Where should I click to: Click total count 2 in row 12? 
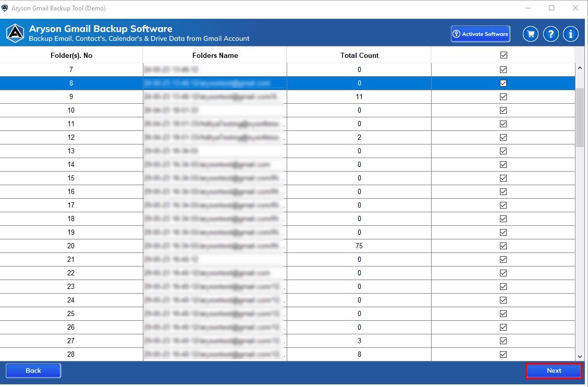(359, 137)
